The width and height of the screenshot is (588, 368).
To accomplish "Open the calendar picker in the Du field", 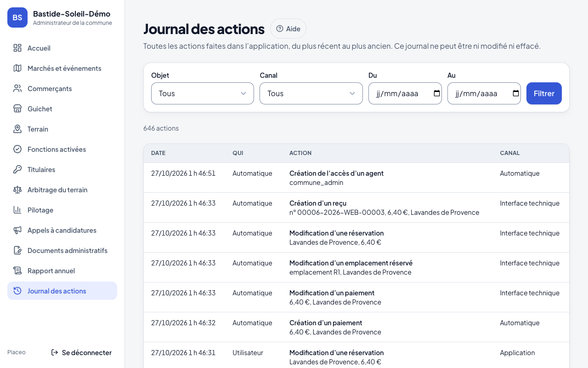I will click(436, 93).
